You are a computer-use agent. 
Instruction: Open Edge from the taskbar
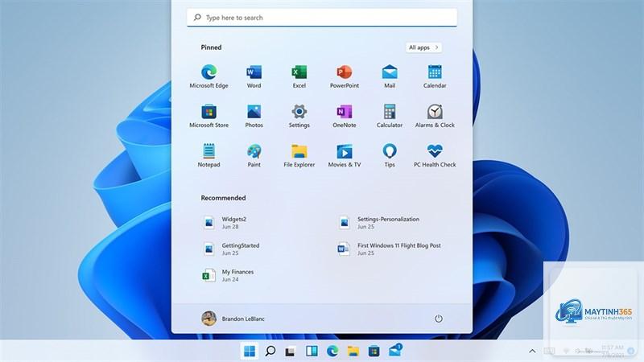[332, 351]
